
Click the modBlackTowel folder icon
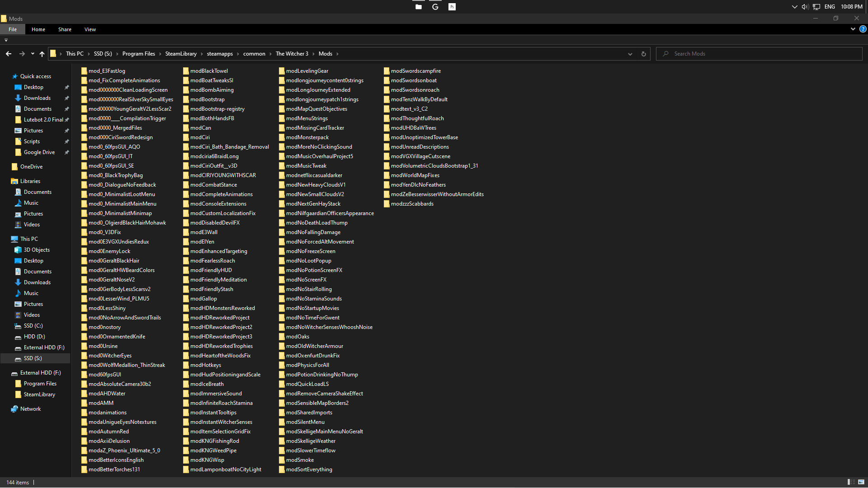click(186, 71)
